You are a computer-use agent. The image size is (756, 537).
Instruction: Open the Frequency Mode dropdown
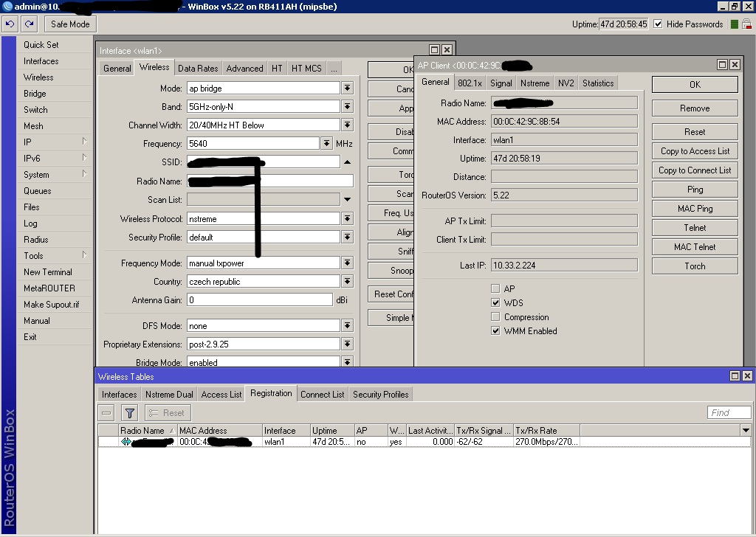(347, 263)
